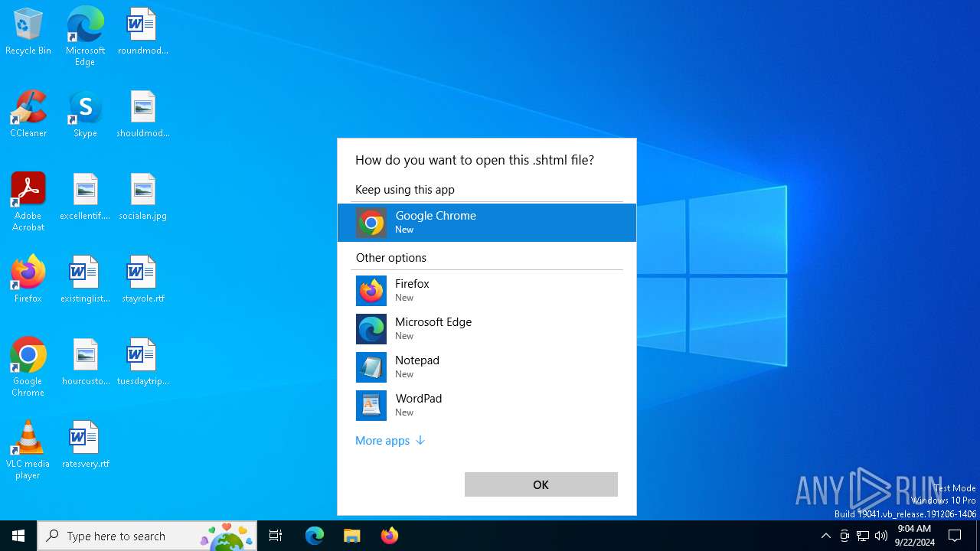The image size is (980, 551).
Task: Select the excellentif image file on desktop
Action: tap(85, 197)
